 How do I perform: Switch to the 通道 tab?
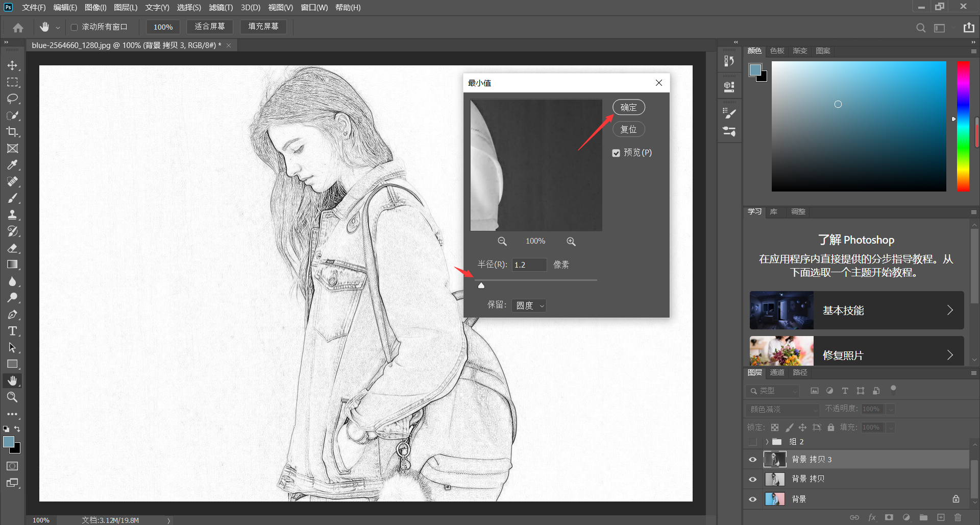777,373
